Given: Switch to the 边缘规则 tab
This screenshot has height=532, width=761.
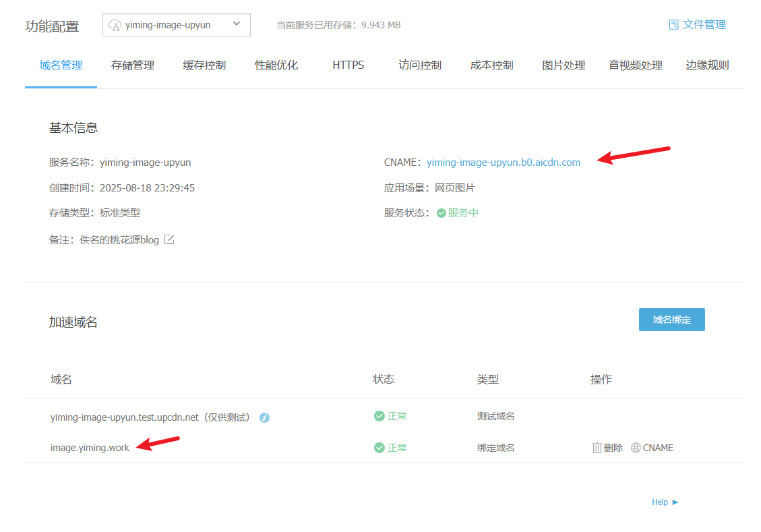Looking at the screenshot, I should click(707, 65).
